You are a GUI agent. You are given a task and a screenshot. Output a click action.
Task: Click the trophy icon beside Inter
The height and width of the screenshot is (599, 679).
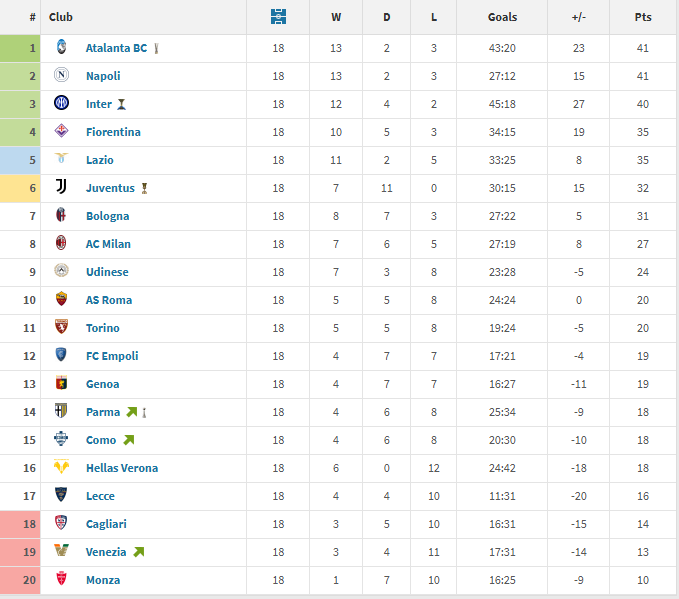tap(122, 104)
